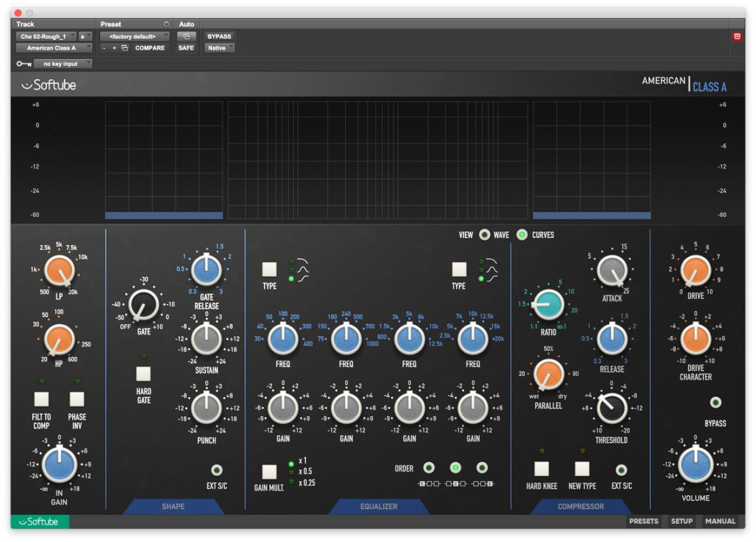Open the no key input dropdown
The width and height of the screenshot is (756, 542).
tap(63, 64)
